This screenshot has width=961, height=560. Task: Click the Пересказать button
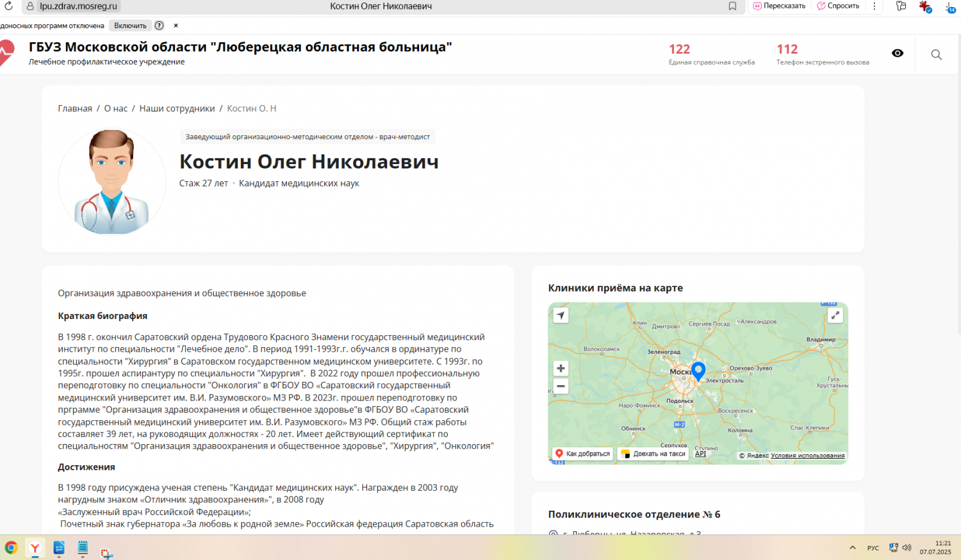[x=779, y=6]
